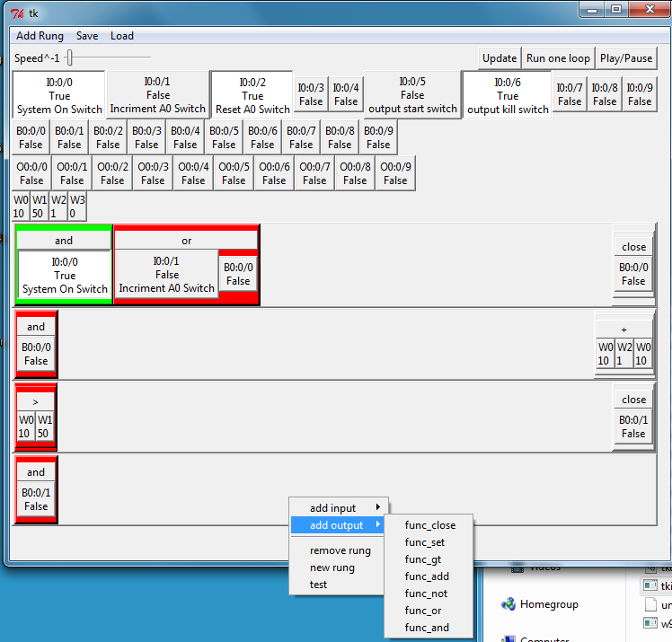672x642 pixels.
Task: Click Run one loop button
Action: tap(558, 58)
